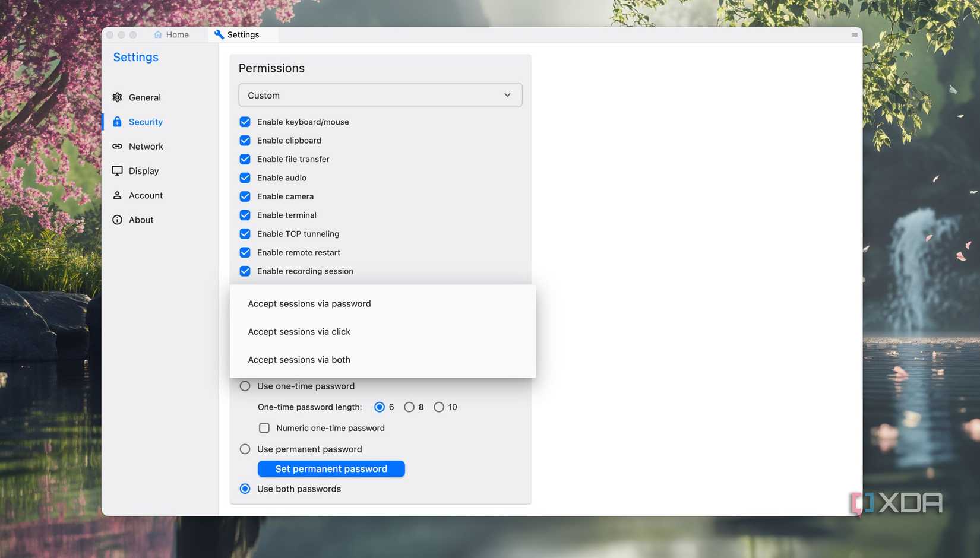This screenshot has height=558, width=980.
Task: Click the About info icon
Action: point(117,219)
